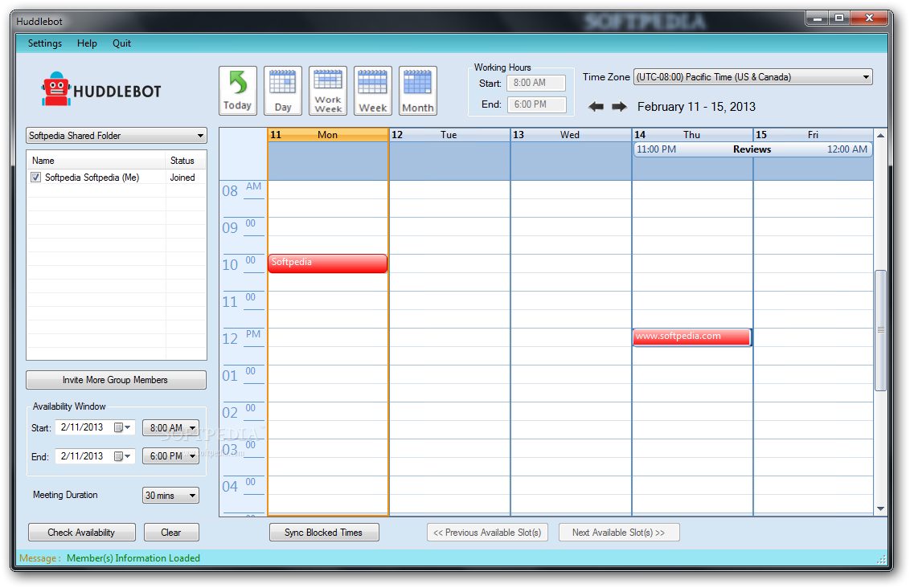Open the Help menu
910x588 pixels.
coord(87,43)
